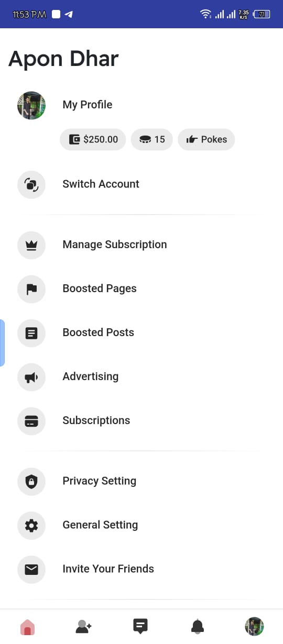
Task: Open the crown Manage Subscription icon
Action: click(x=31, y=245)
